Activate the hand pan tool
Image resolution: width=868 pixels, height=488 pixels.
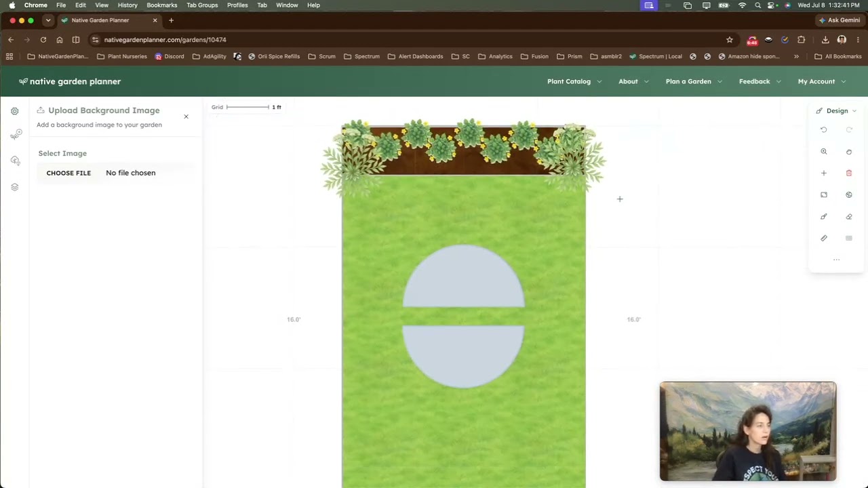point(849,152)
